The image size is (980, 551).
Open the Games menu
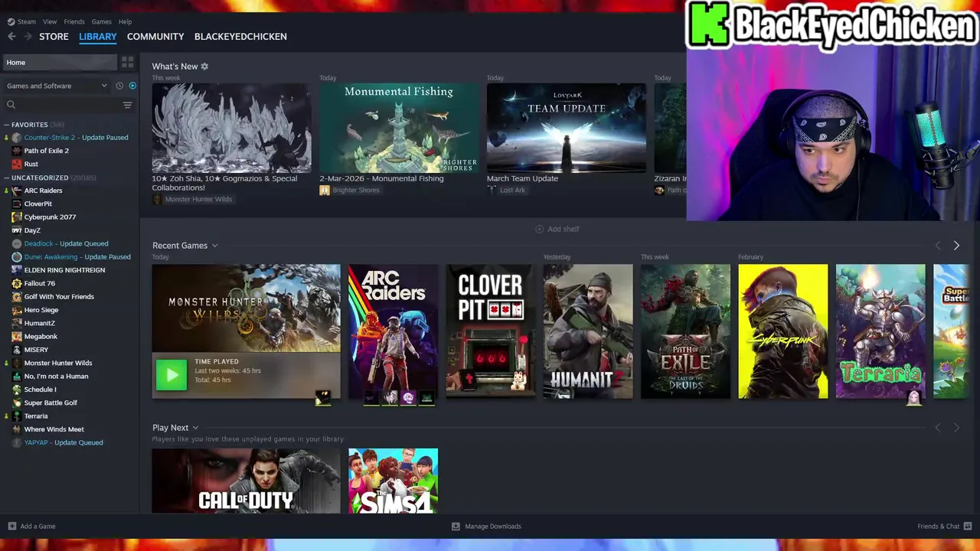(101, 21)
